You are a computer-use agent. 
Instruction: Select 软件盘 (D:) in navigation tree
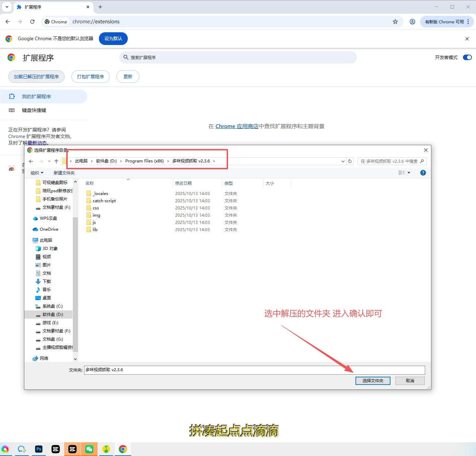[x=53, y=315]
